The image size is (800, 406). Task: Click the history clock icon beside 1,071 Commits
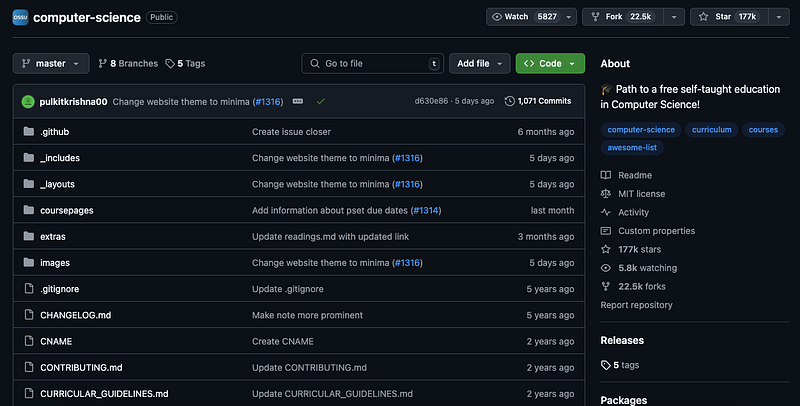[x=509, y=101]
